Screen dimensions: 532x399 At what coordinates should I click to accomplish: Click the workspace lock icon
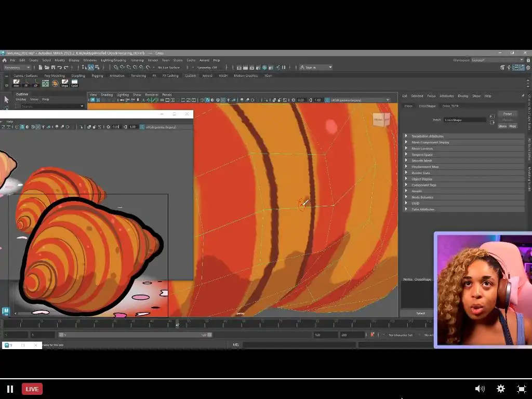(x=528, y=60)
